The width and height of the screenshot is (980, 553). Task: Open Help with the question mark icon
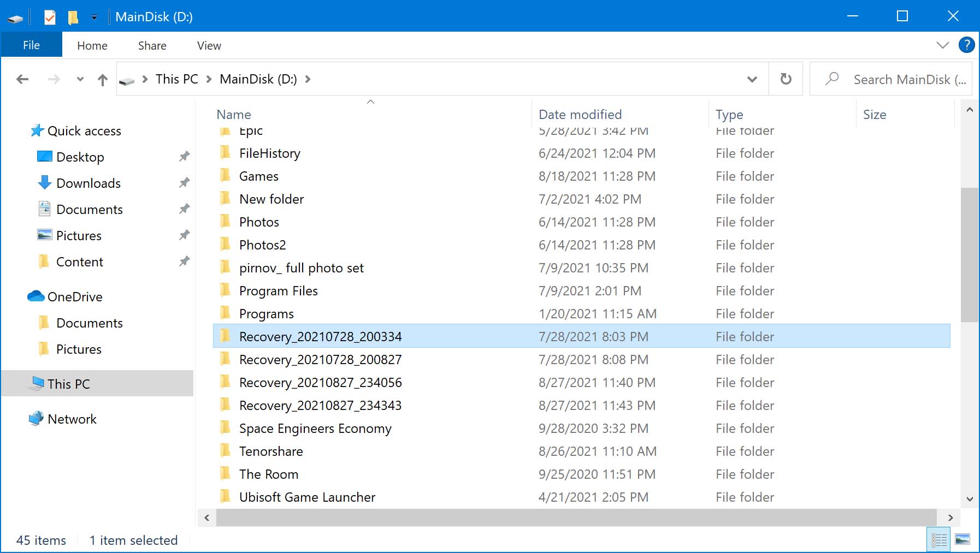966,45
